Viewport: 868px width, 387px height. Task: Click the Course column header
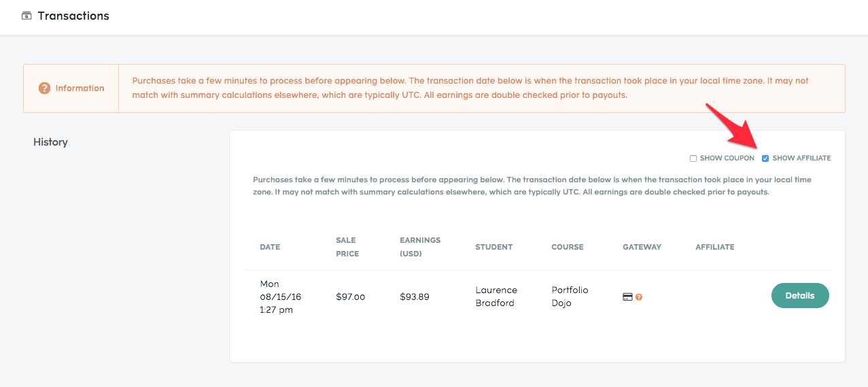click(568, 247)
